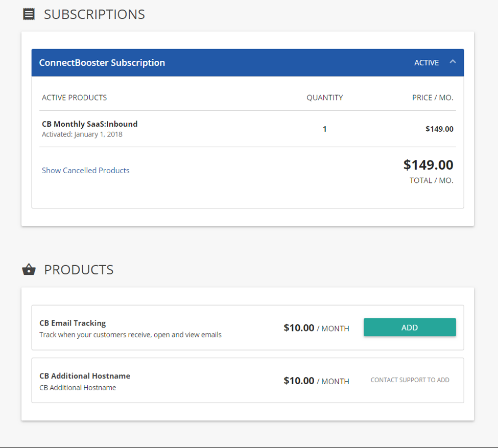Click the Activated: January 1, 2018 date text
Image resolution: width=498 pixels, height=448 pixels.
[x=82, y=135]
